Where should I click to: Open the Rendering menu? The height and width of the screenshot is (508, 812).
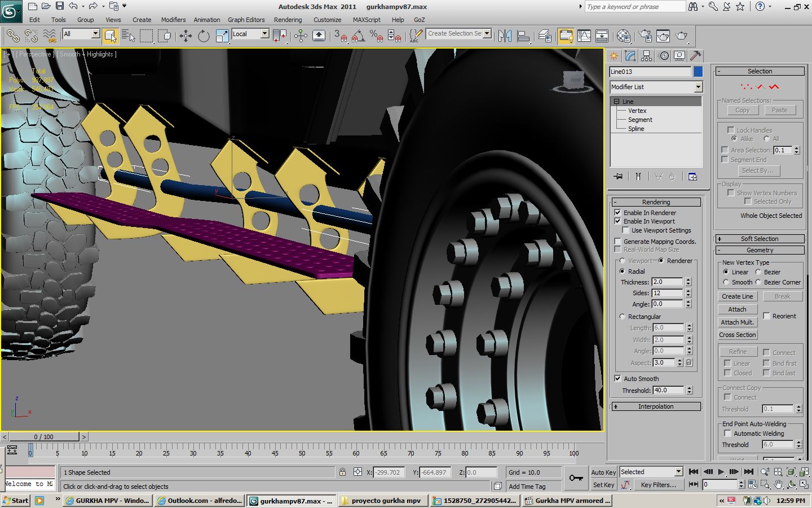point(288,20)
